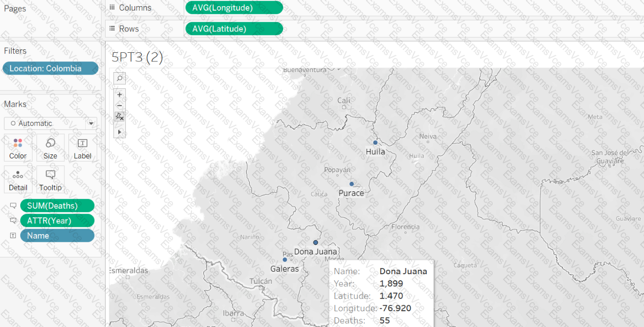Click the Rows shelf icon
The width and height of the screenshot is (644, 327).
click(x=112, y=28)
